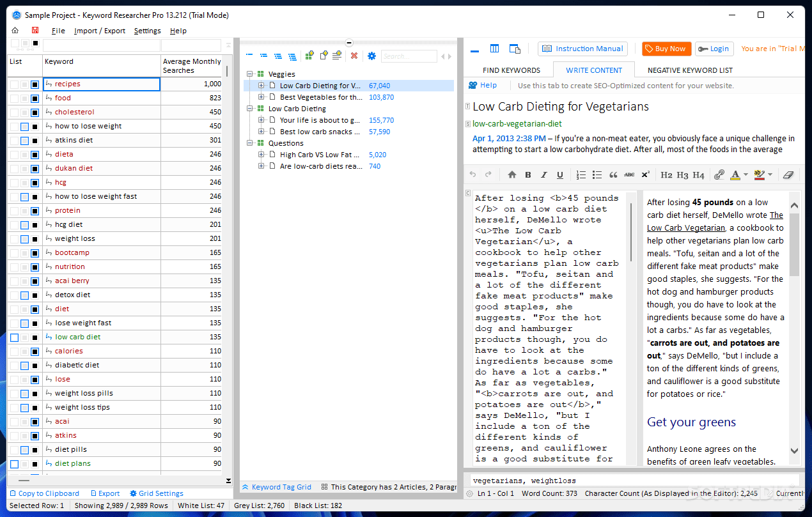Open highlight color dropdown arrow
The width and height of the screenshot is (812, 517).
pyautogui.click(x=770, y=175)
